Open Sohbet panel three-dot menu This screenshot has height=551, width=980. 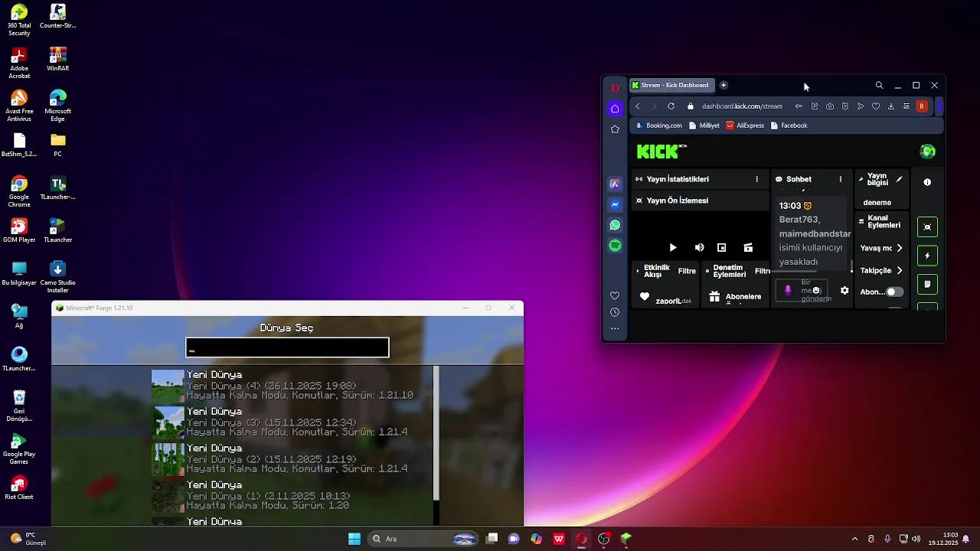[x=841, y=179]
